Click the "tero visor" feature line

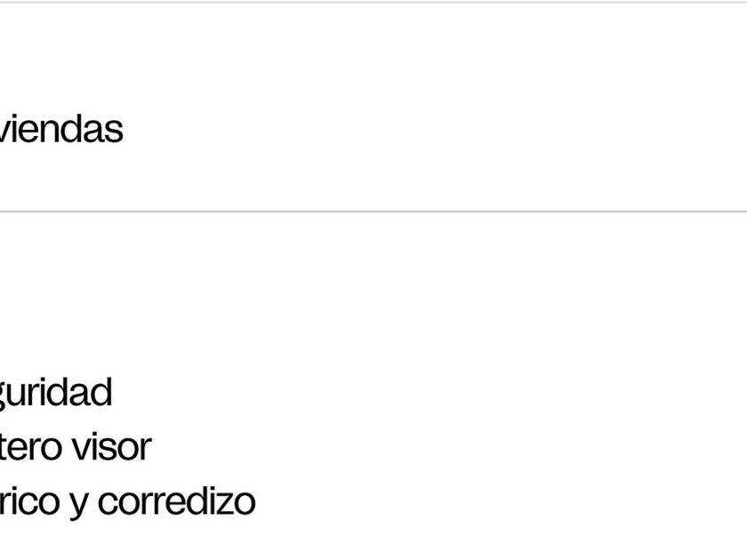tap(75, 447)
